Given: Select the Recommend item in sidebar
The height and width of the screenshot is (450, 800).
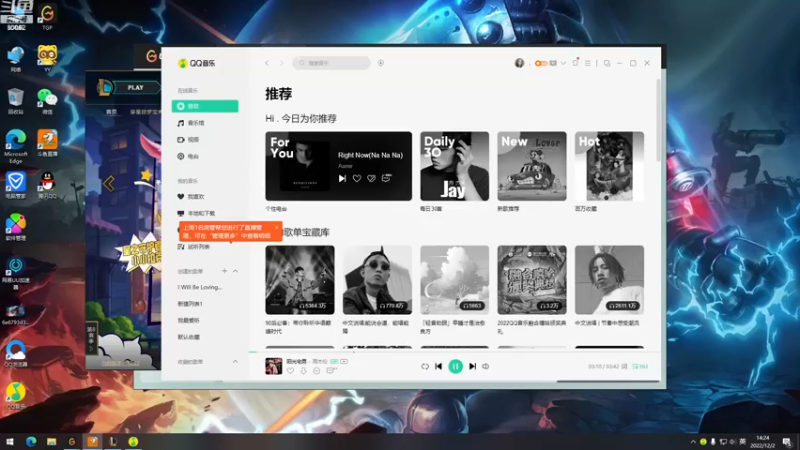Looking at the screenshot, I should click(x=205, y=106).
